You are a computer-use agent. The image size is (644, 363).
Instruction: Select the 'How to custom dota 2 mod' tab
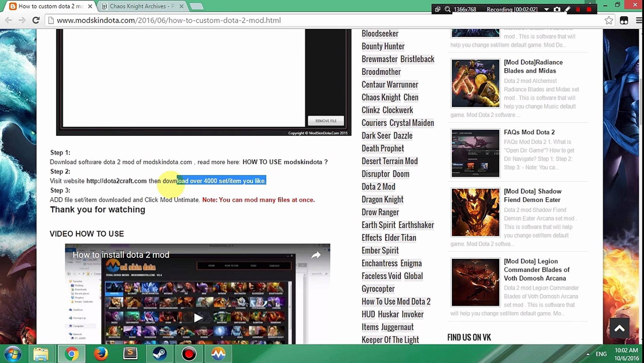50,6
